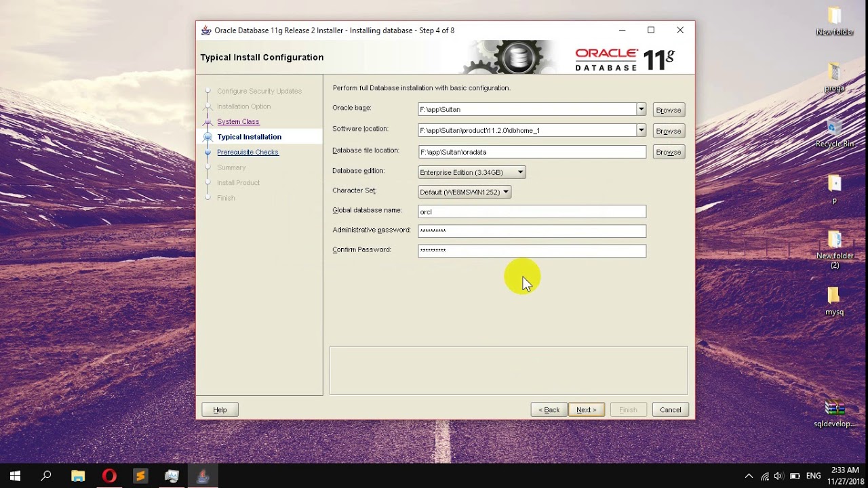Minimize the Oracle installer window
Viewport: 868px width, 488px height.
click(622, 30)
